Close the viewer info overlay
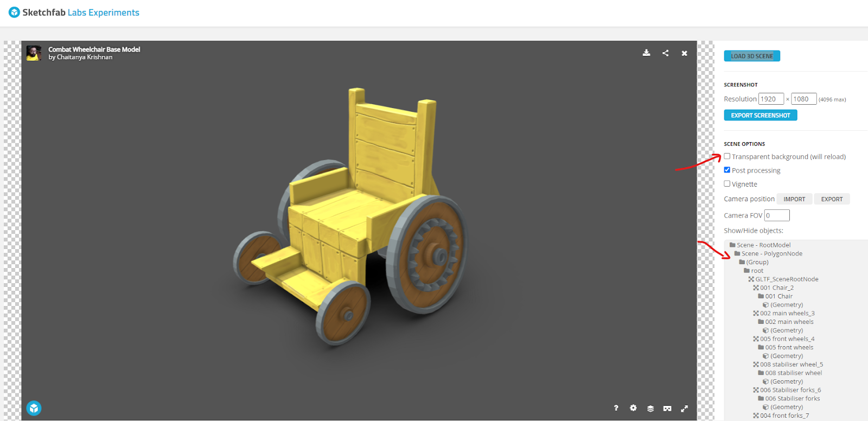868x421 pixels. point(684,53)
